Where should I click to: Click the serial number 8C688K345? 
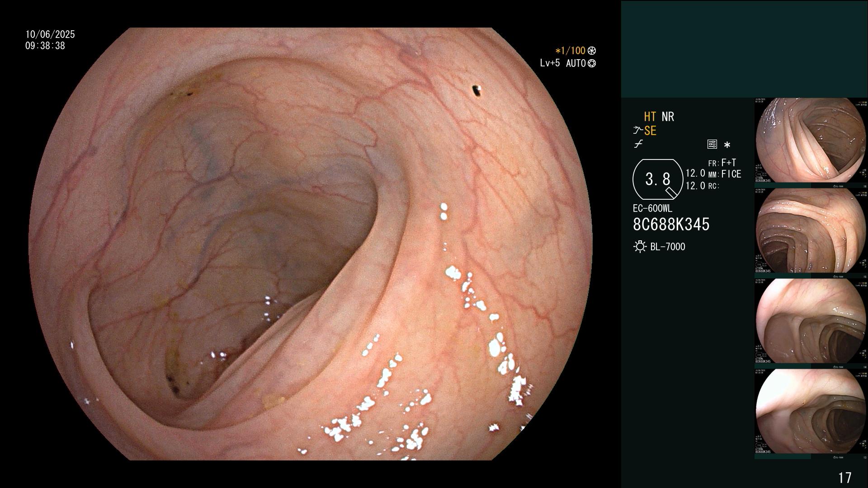point(671,224)
